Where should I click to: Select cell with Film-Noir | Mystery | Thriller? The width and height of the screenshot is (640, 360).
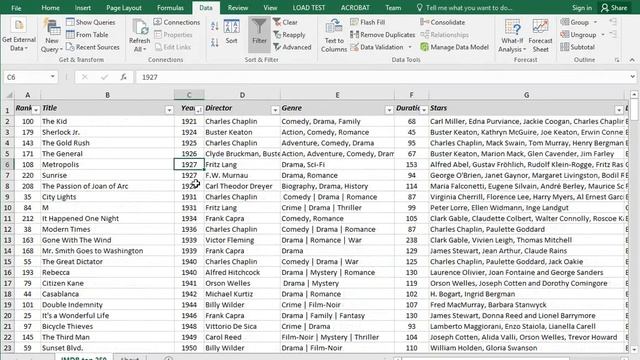click(x=337, y=337)
